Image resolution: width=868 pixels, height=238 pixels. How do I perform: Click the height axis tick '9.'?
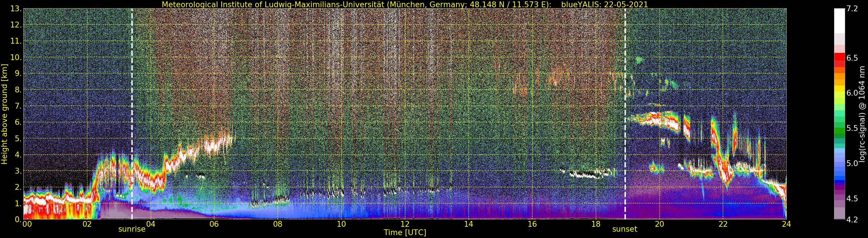pos(18,73)
